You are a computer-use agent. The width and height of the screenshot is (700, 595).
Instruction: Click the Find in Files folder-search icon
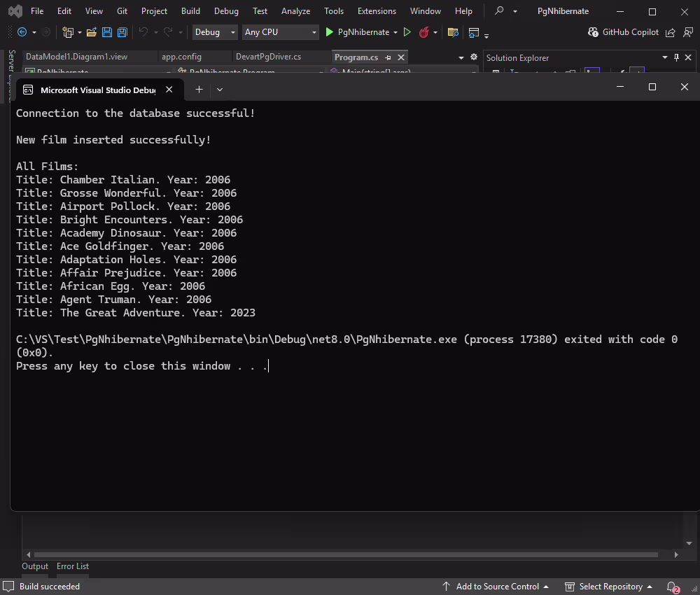tap(453, 32)
